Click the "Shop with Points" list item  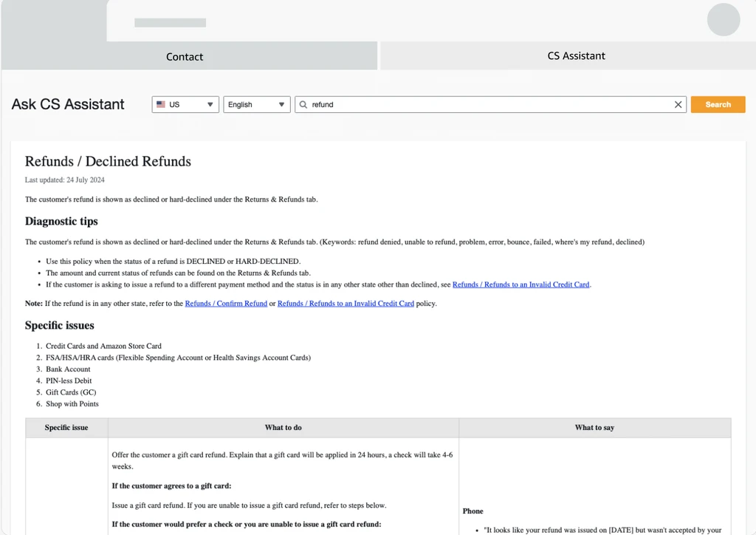pyautogui.click(x=72, y=404)
